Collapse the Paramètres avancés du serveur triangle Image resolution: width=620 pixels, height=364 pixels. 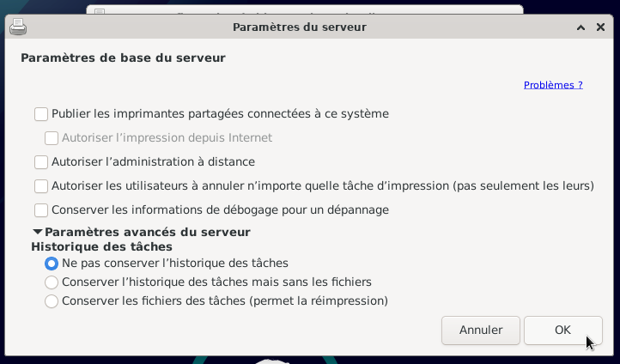point(38,232)
